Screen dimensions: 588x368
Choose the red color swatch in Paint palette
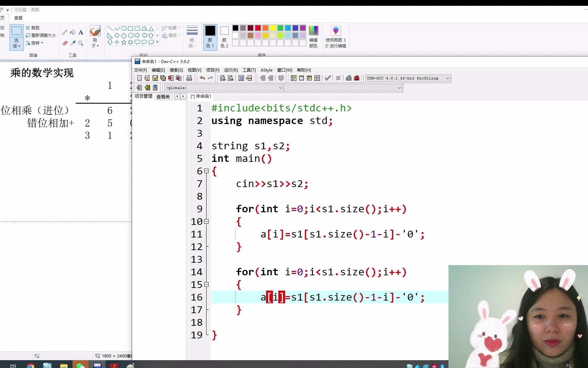pos(258,28)
